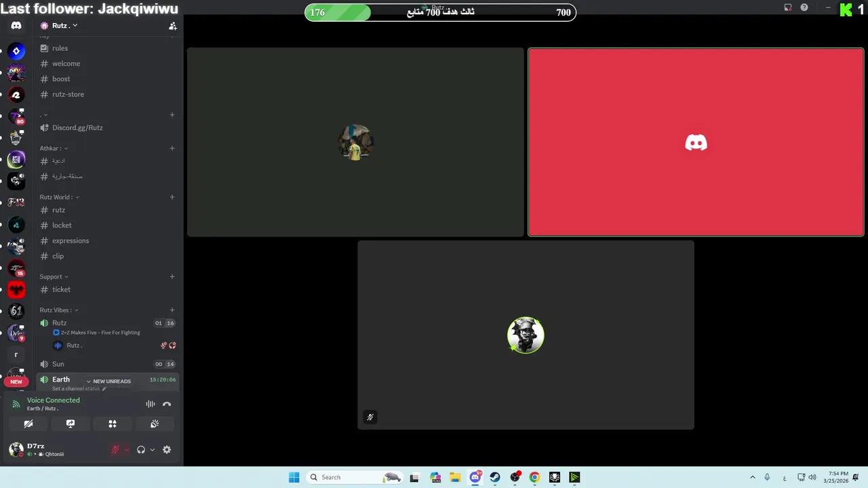The height and width of the screenshot is (488, 868).
Task: Open Discord from the taskbar
Action: pyautogui.click(x=475, y=477)
